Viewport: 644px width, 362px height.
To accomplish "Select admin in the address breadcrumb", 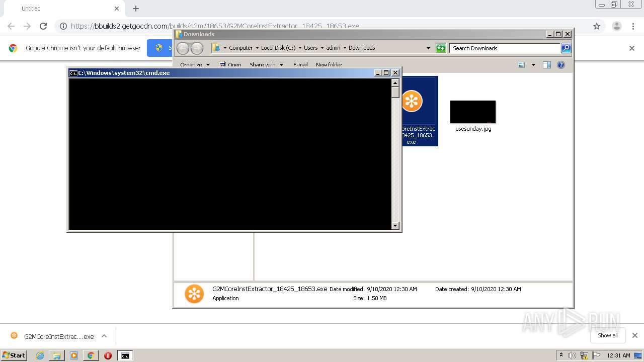I will (x=333, y=48).
